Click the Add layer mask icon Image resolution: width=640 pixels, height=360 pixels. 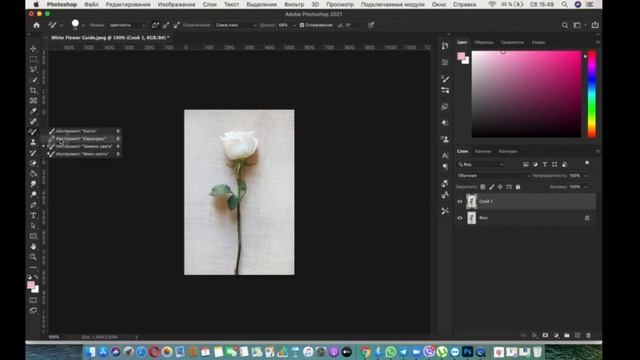tap(545, 335)
